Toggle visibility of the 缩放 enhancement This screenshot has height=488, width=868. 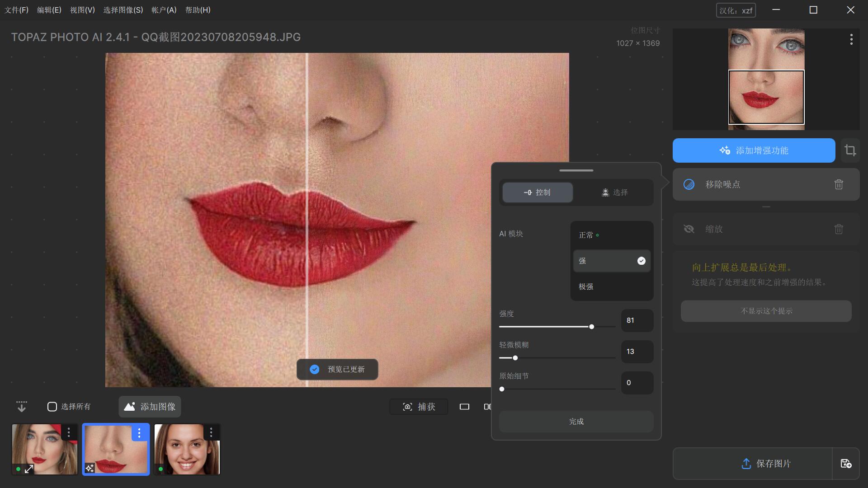pos(689,229)
